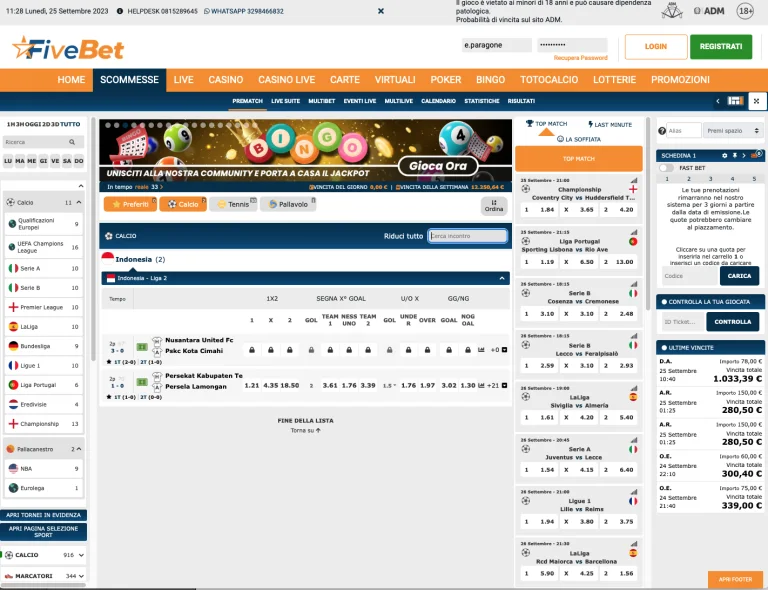768x590 pixels.
Task: Select the VE day filter
Action: (x=55, y=161)
